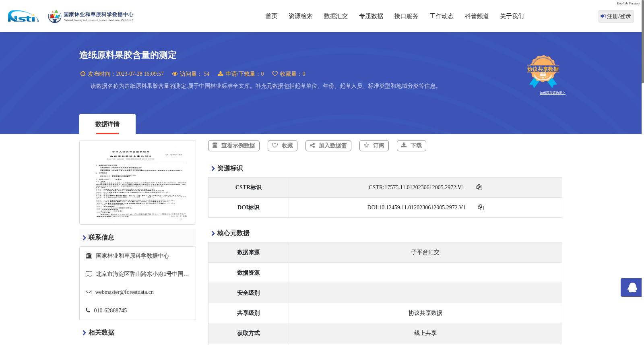
Task: Click the 线上共享 cell
Action: pos(425,333)
